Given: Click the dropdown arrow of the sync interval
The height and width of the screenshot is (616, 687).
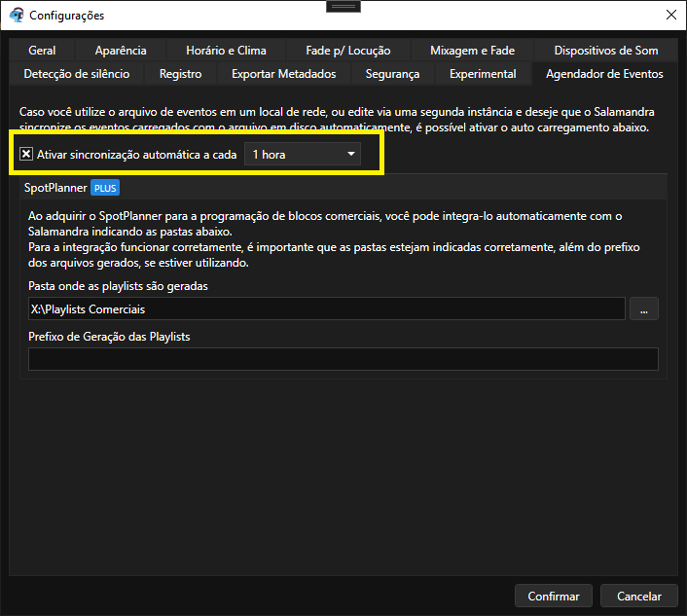Looking at the screenshot, I should click(351, 154).
